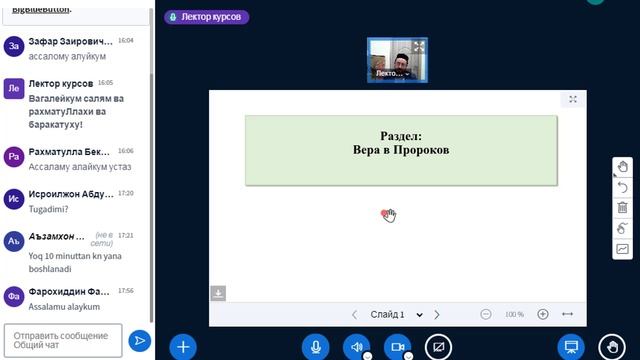Open the Слайд 1 slide selector
This screenshot has width=640, height=360.
pyautogui.click(x=396, y=315)
